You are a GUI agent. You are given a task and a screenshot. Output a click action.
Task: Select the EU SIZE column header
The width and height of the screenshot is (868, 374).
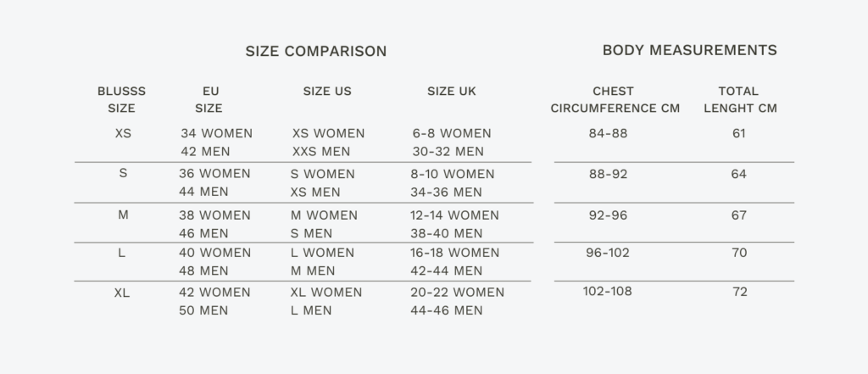[x=209, y=99]
